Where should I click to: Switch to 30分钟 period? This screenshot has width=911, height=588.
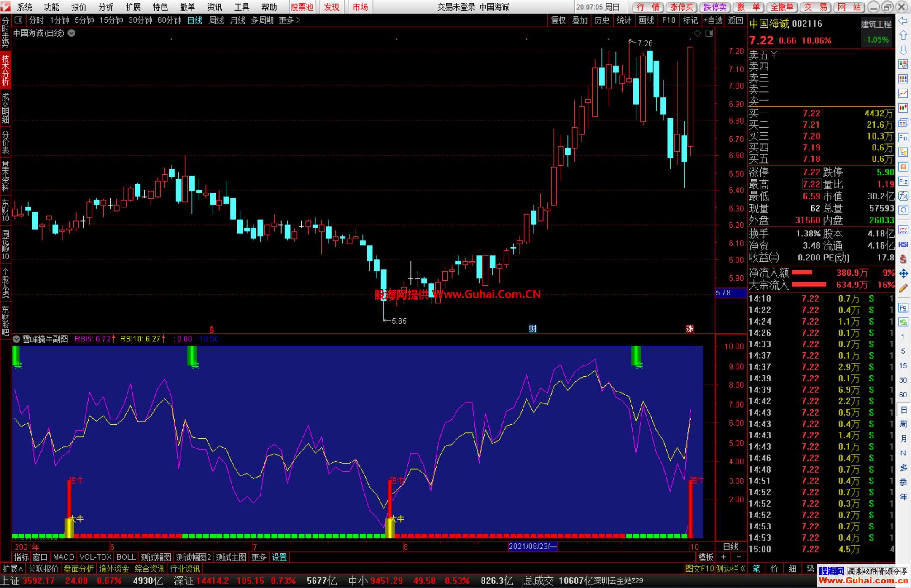coord(140,20)
